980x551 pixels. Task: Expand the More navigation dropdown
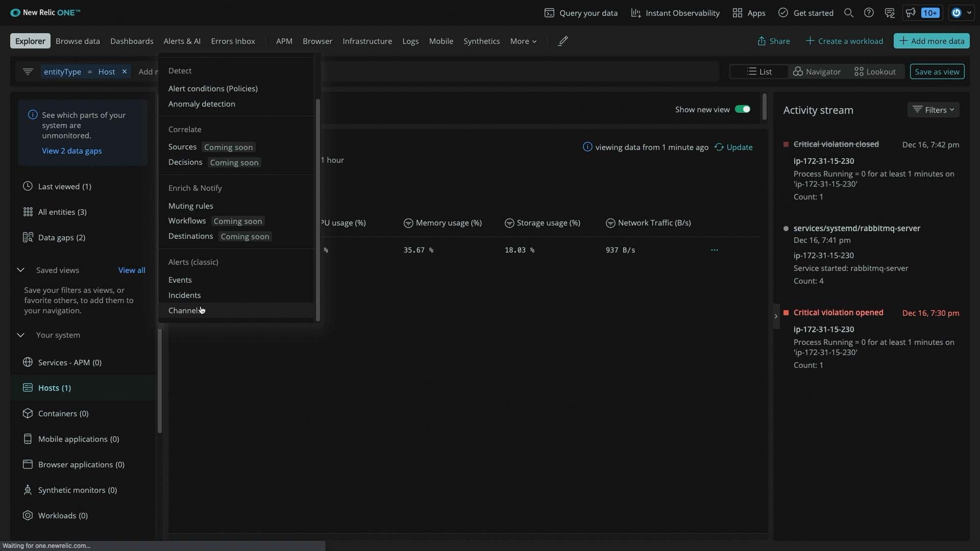coord(523,41)
